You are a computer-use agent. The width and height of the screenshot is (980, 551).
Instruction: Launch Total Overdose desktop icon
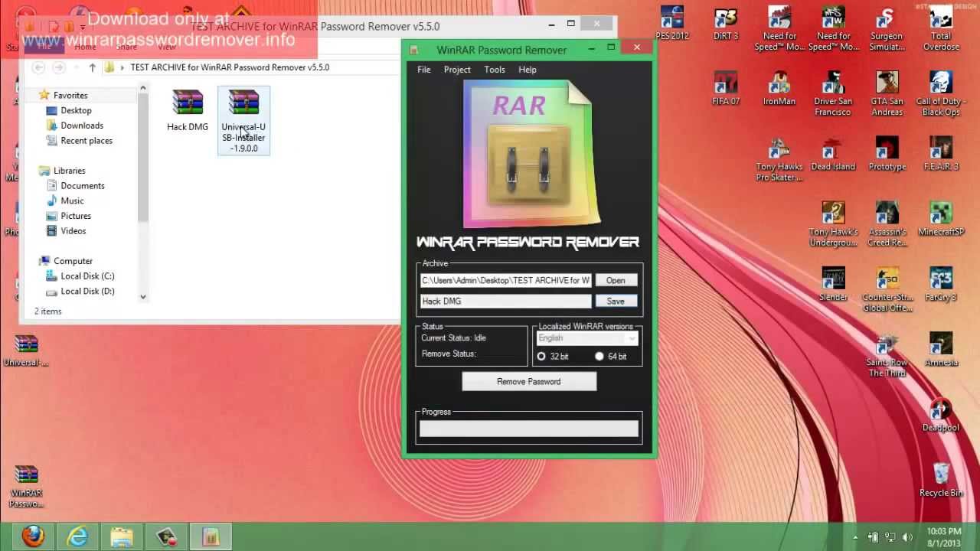pos(941,29)
